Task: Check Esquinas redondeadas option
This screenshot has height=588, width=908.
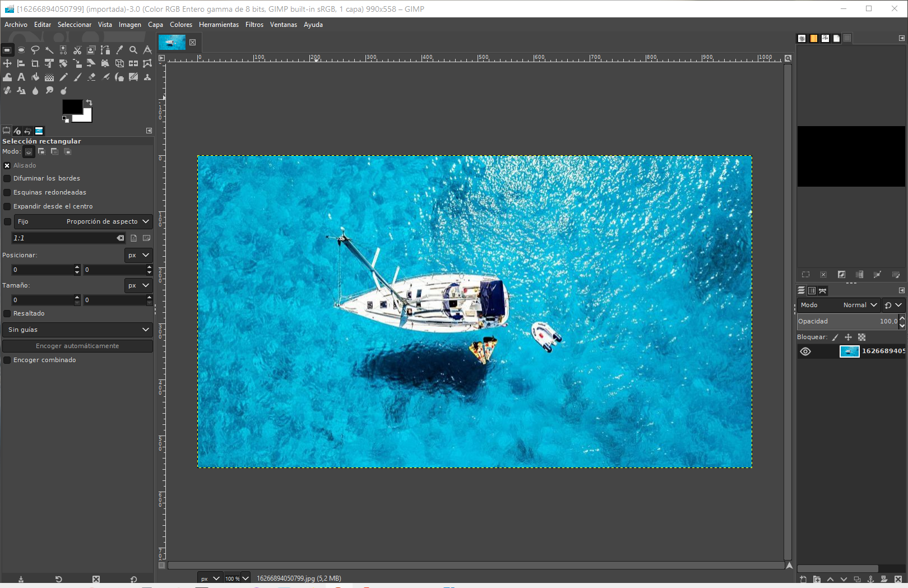Action: point(7,192)
